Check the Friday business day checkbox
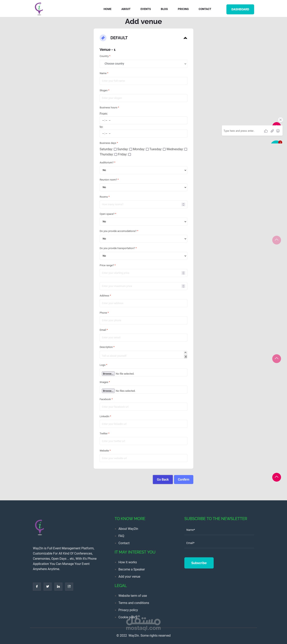This screenshot has width=287, height=644. (130, 154)
